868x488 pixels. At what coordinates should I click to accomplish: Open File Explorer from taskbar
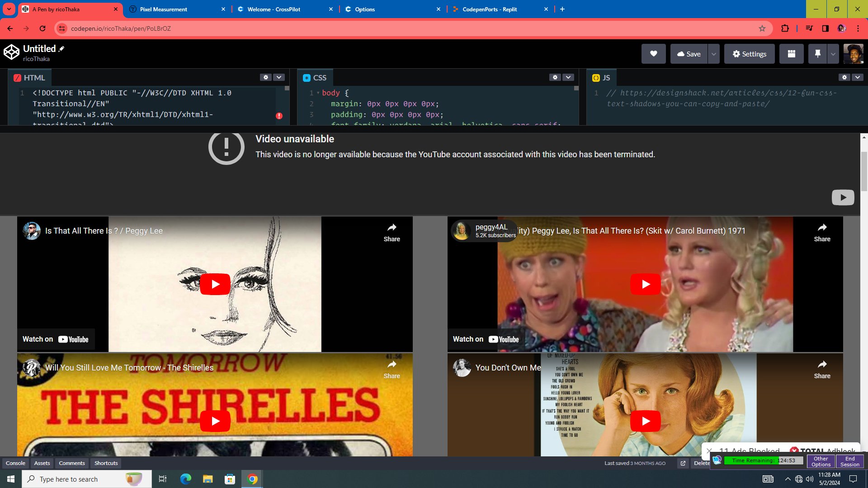(208, 479)
